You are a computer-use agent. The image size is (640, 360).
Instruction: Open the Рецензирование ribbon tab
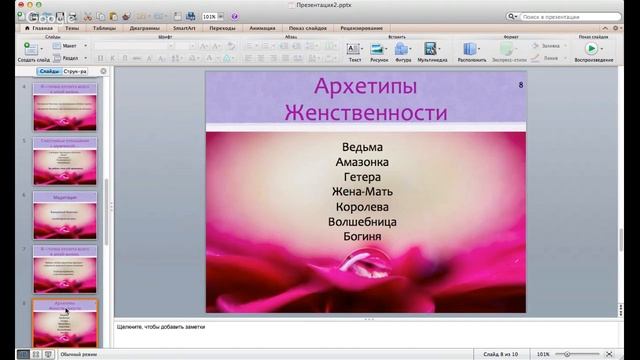(362, 28)
